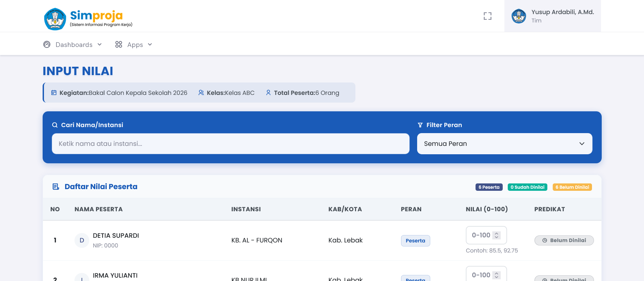Image resolution: width=644 pixels, height=281 pixels.
Task: Click the 6 Belum Dinilai badge
Action: click(572, 187)
